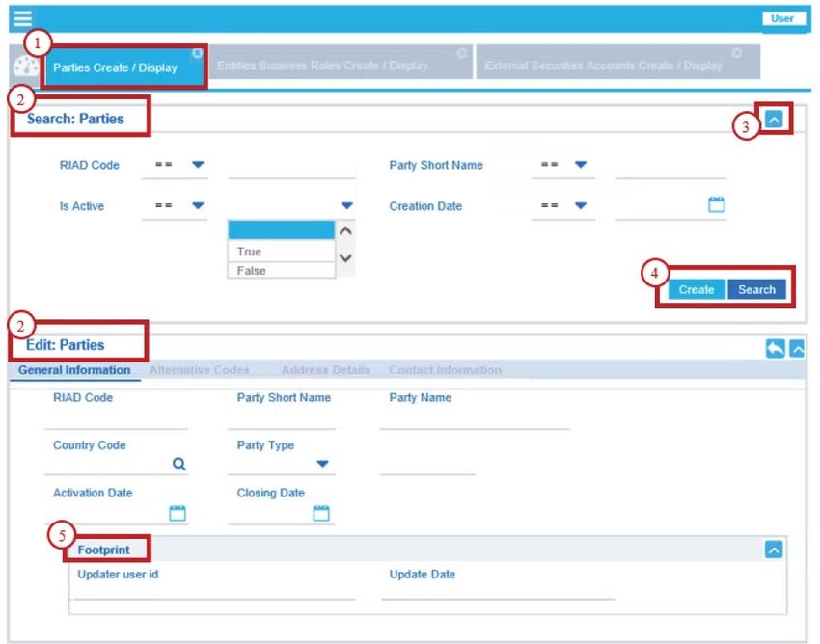
Task: Switch to Entities Business Roles tab
Action: tap(321, 66)
